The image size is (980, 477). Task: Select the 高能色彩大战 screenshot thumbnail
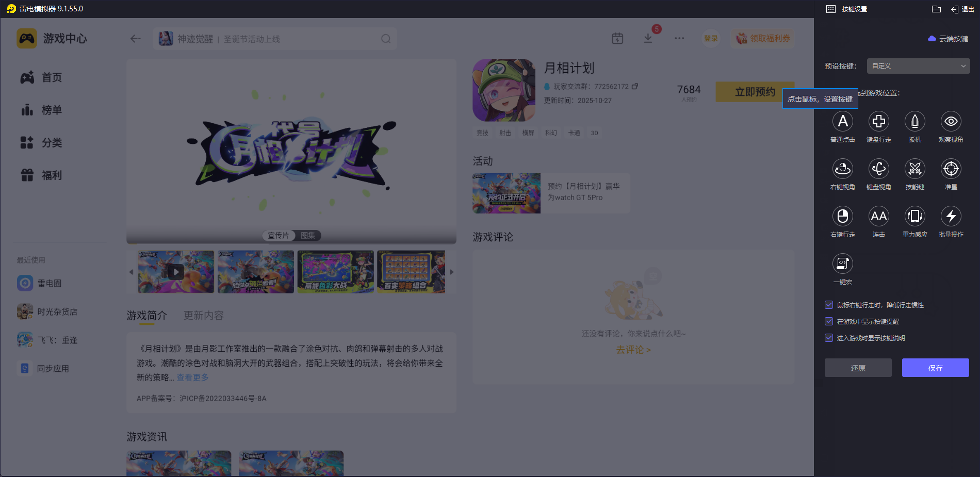(x=336, y=272)
